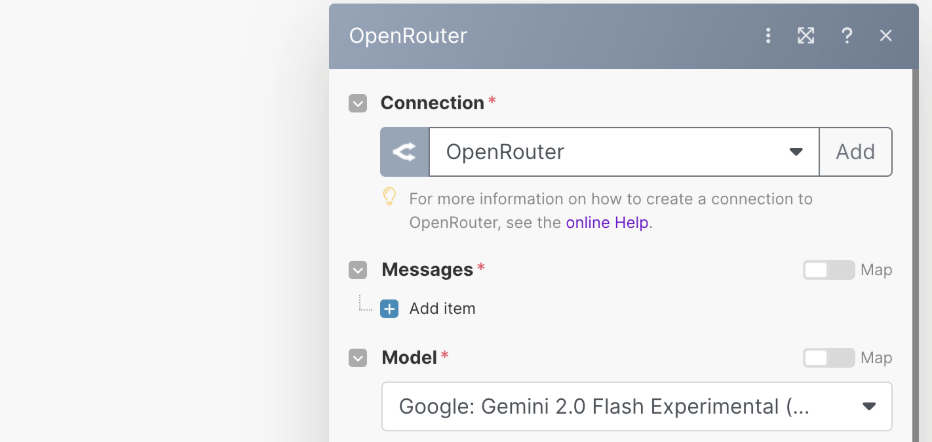Screen dimensions: 932x442
Task: Open the three-dot options menu
Action: [x=768, y=36]
